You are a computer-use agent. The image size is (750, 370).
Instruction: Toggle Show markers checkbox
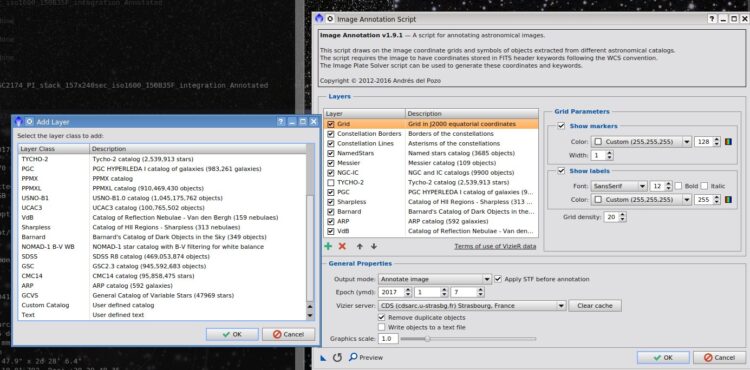click(x=562, y=126)
